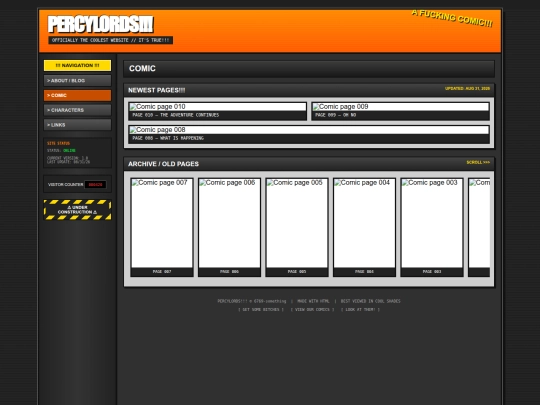Click the 'PAGE 006' archive caption

tap(229, 272)
